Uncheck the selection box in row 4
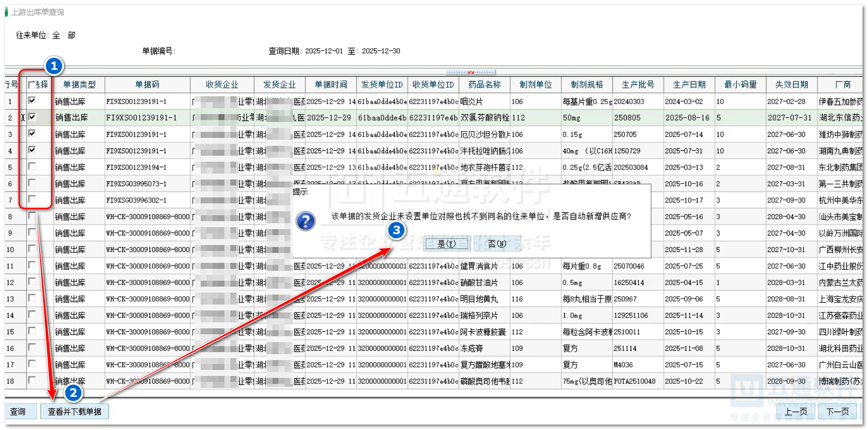The image size is (868, 430). (x=32, y=150)
